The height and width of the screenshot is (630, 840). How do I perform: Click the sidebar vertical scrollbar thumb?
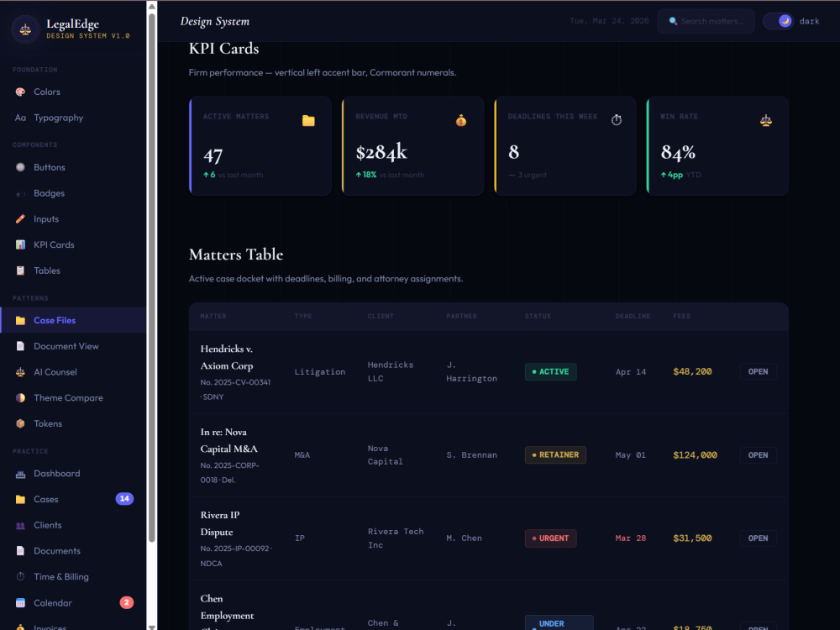click(152, 277)
